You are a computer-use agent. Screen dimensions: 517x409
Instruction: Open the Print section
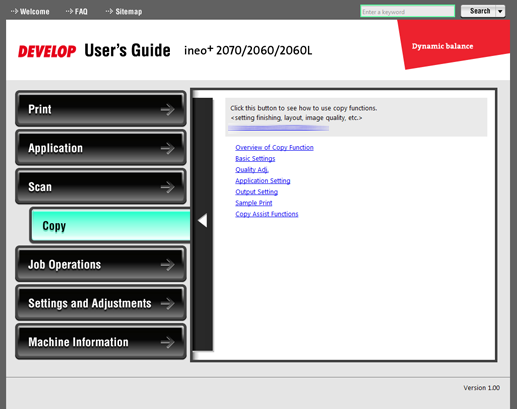(x=101, y=109)
